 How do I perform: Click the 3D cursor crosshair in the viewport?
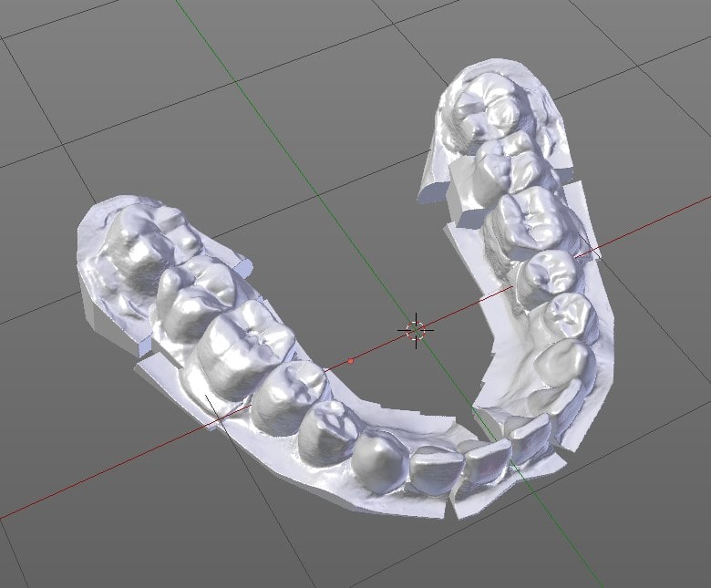click(x=416, y=331)
